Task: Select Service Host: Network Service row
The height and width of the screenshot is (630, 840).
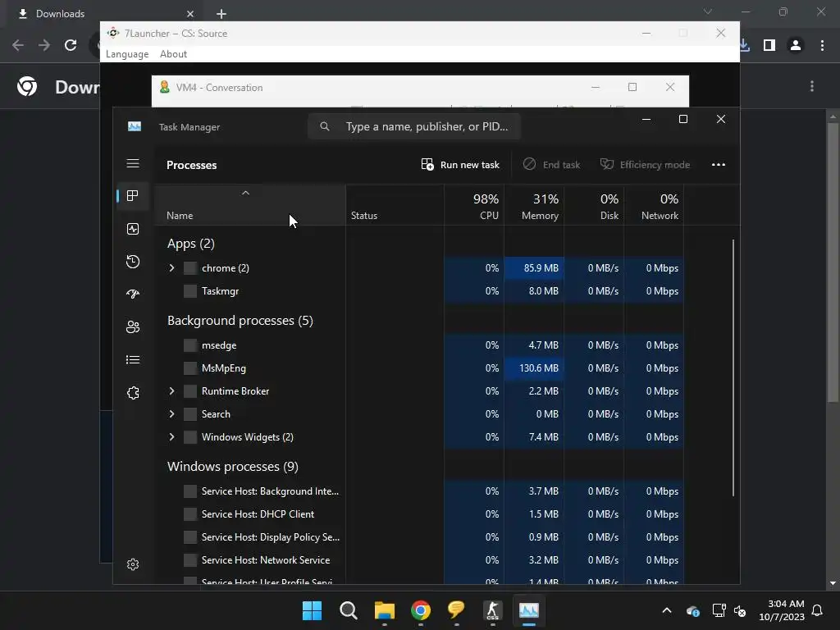Action: (x=419, y=559)
